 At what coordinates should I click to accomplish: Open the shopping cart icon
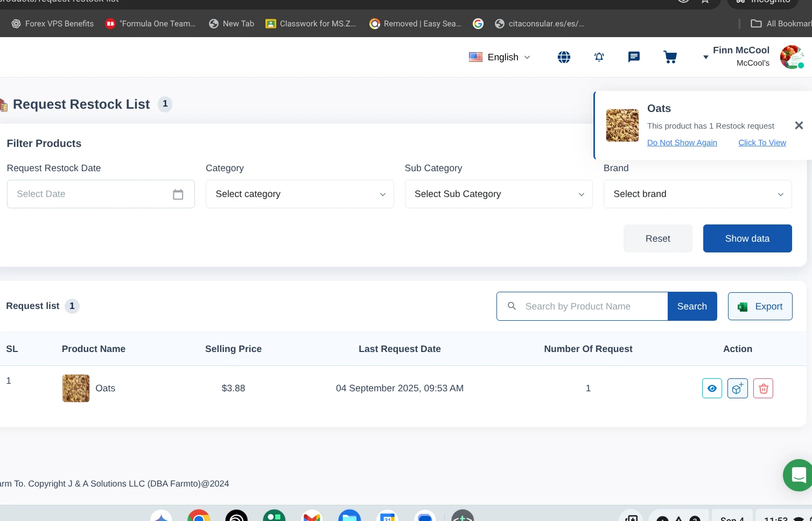pyautogui.click(x=670, y=57)
